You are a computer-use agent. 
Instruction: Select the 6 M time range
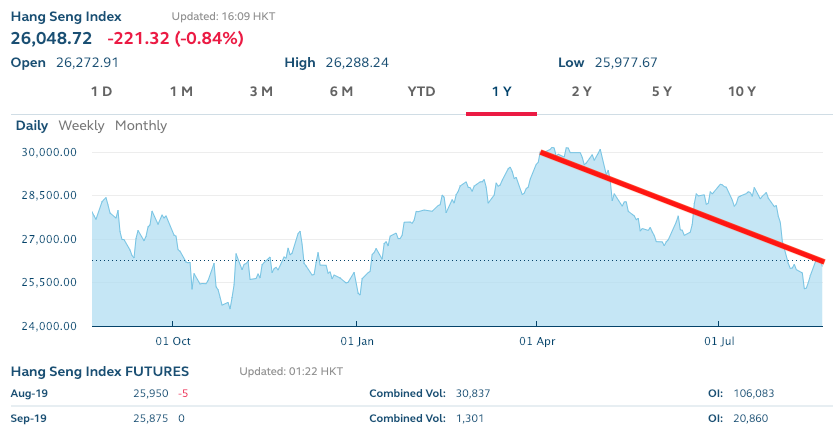pos(341,92)
